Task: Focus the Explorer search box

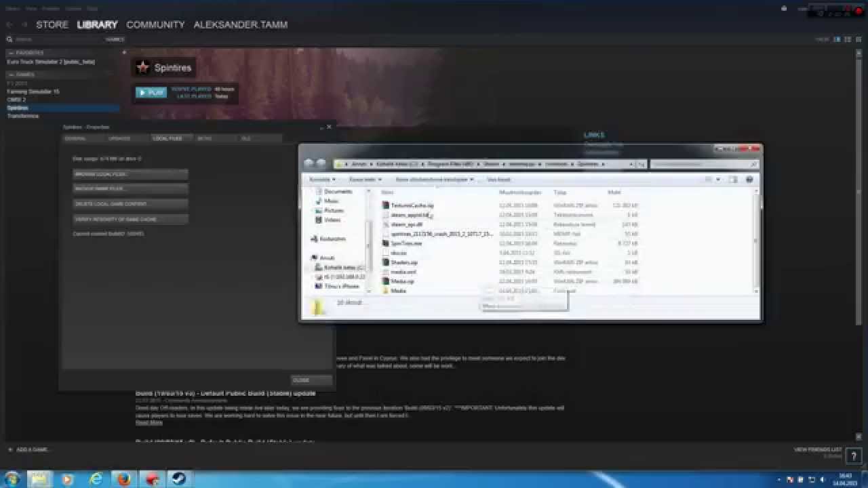Action: click(x=704, y=164)
